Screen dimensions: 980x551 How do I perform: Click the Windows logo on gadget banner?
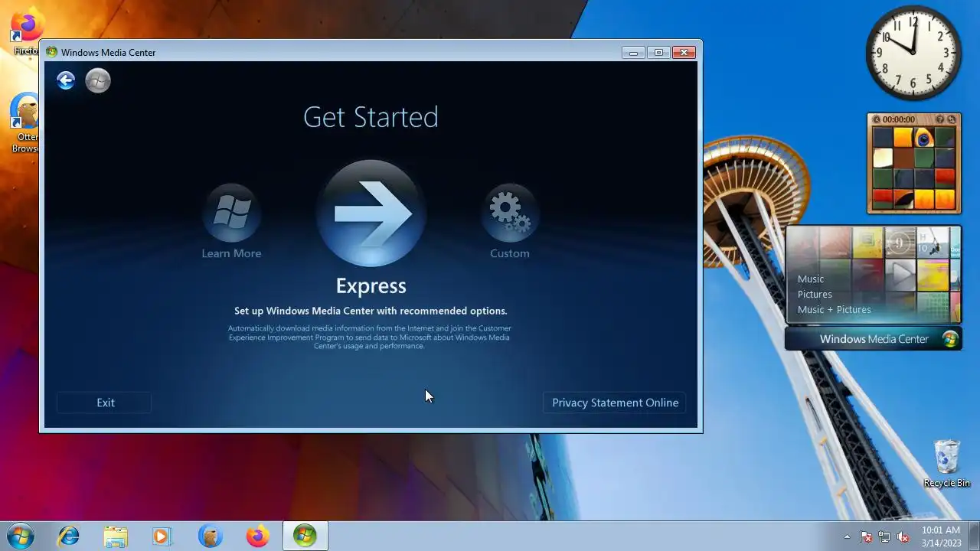[950, 339]
